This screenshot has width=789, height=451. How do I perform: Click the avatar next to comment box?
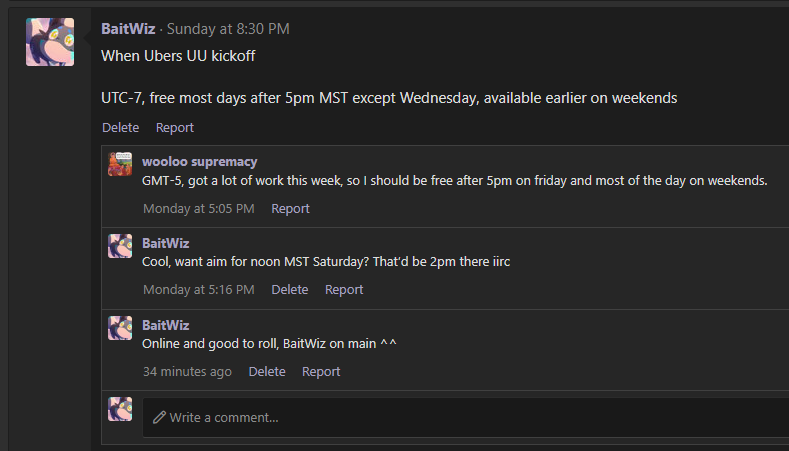(120, 409)
